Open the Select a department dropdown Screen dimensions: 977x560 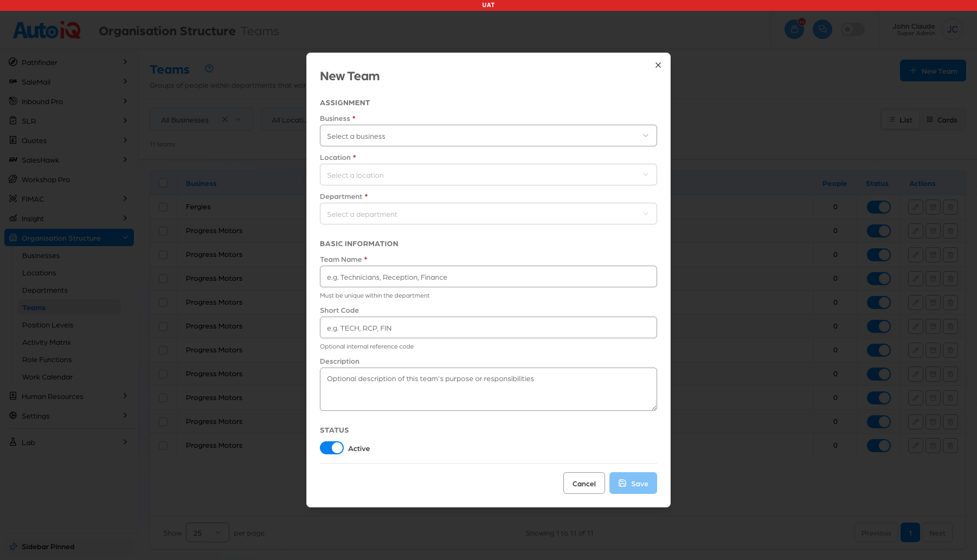coord(489,214)
